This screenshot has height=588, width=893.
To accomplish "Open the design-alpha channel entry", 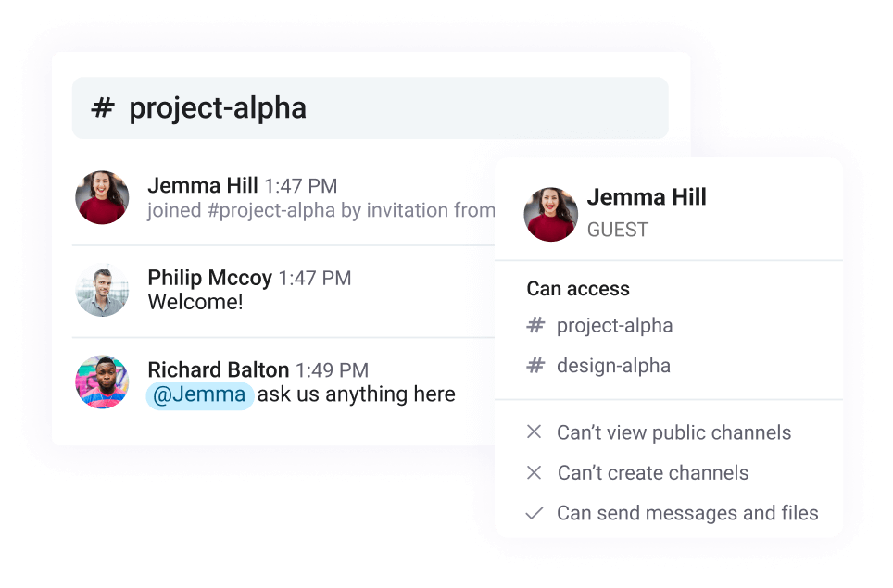I will click(613, 365).
